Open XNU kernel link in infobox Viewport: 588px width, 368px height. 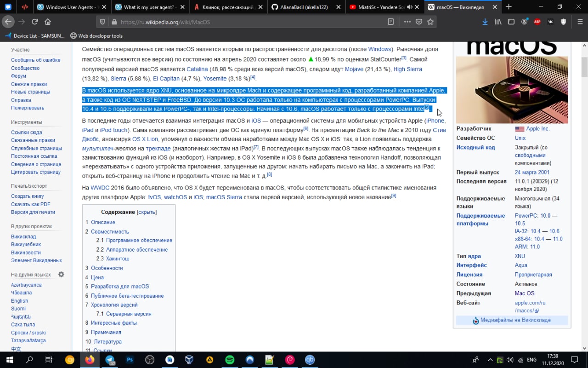520,256
